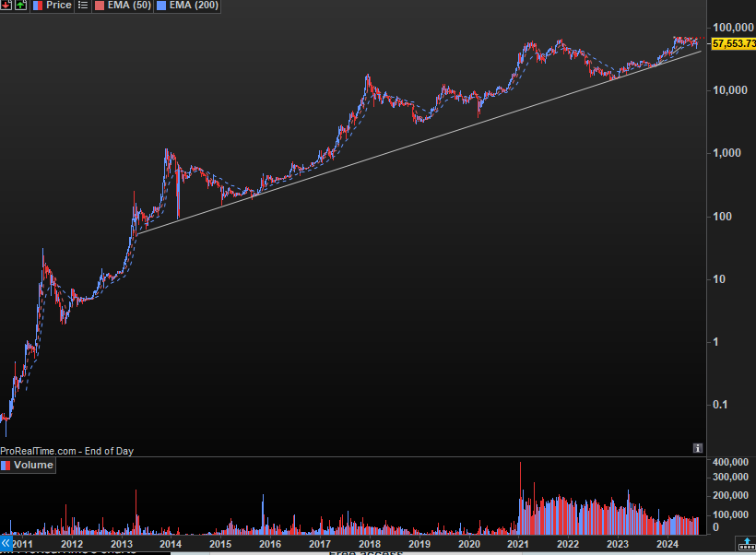Click the 2021 label on time axis

tap(518, 544)
